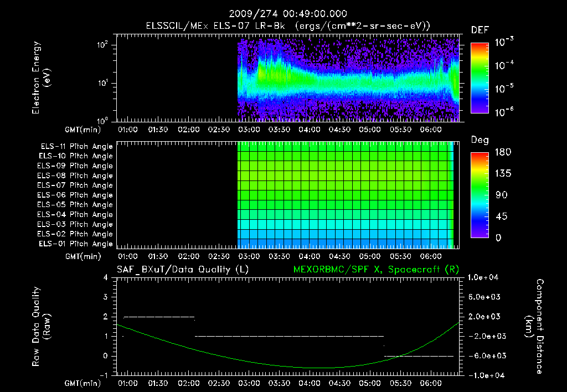Viewport: 567px width, 392px height.
Task: Click the -1 tick on Raw Data Quality axis
Action: (x=104, y=375)
